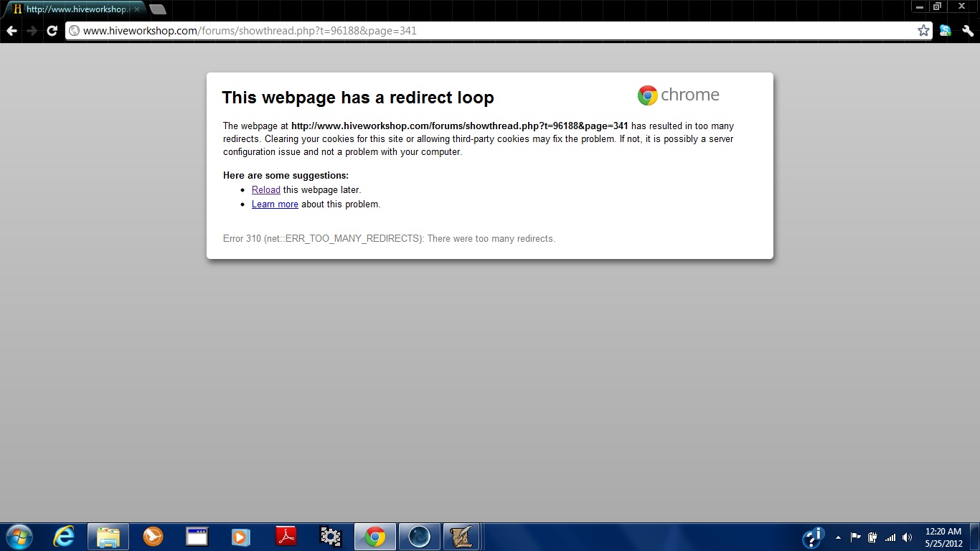Select the hiveworkshop URL in the address bar
This screenshot has width=980, height=551.
(x=250, y=31)
